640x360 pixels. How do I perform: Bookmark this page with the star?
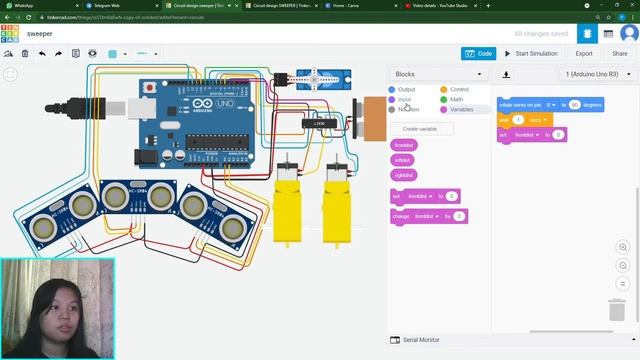[608, 18]
